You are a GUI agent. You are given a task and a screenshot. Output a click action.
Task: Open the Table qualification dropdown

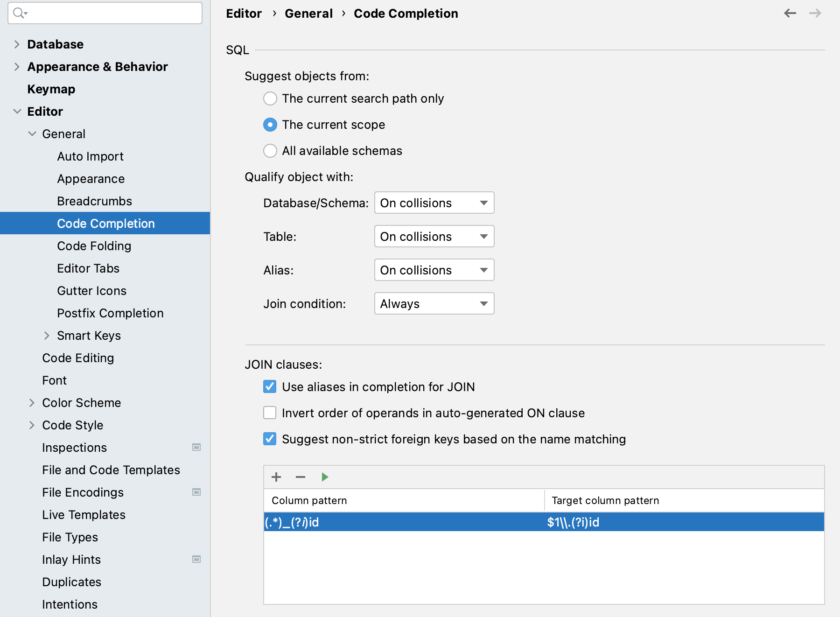434,236
